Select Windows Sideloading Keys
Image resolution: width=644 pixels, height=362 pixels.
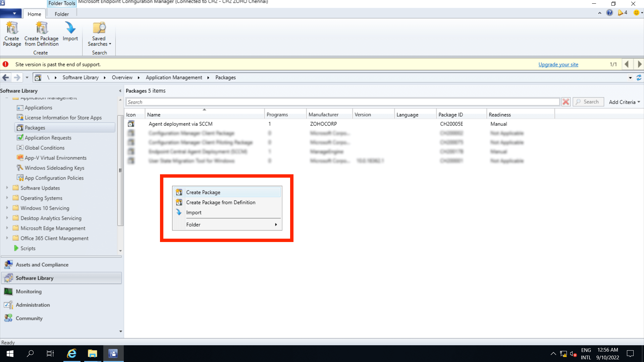[54, 168]
